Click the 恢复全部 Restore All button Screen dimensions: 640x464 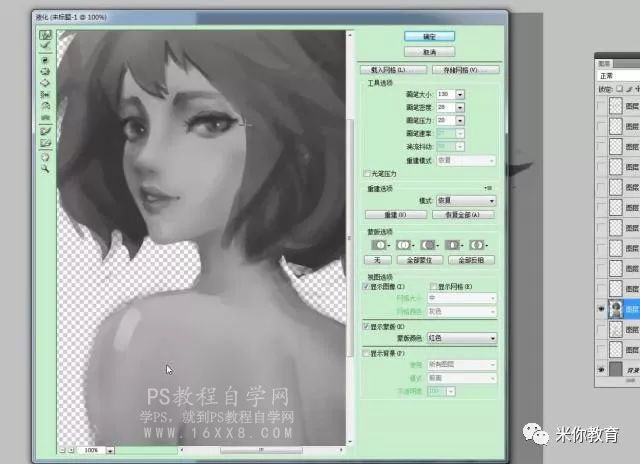click(463, 215)
